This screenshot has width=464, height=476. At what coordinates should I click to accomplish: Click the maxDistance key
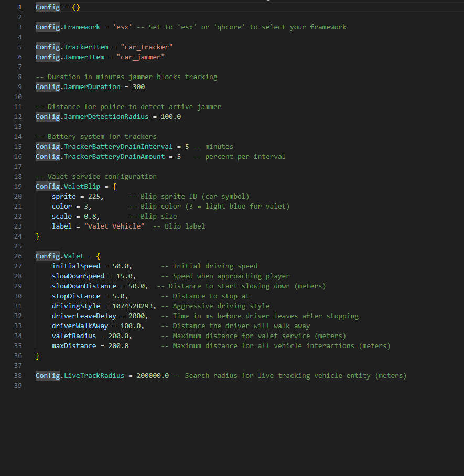pos(74,346)
